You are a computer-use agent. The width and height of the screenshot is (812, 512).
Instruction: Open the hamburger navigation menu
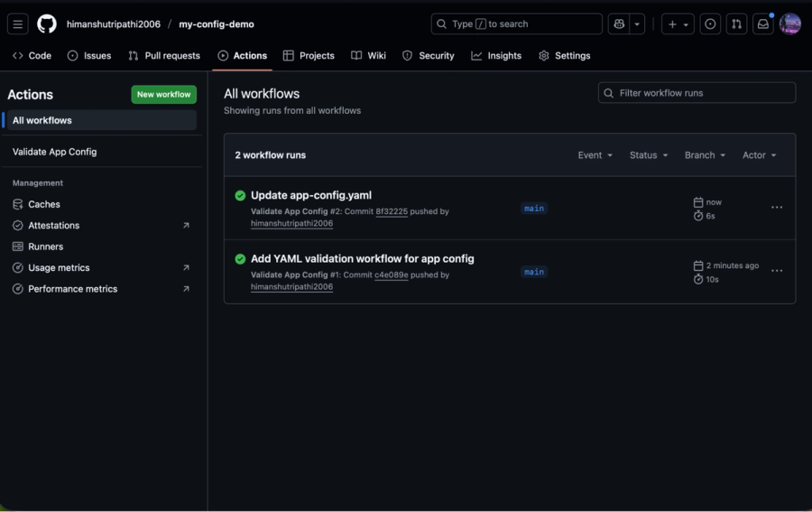[18, 24]
